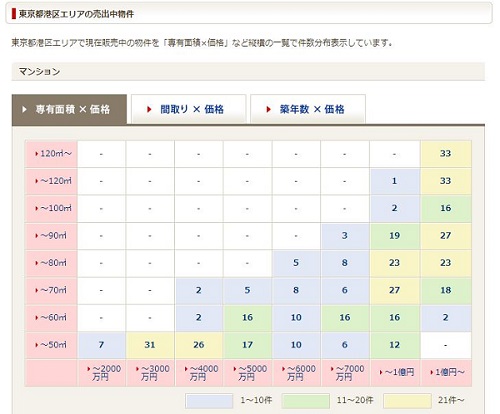Image resolution: width=500 pixels, height=414 pixels.
Task: Click the 26 listings cell in ~50㎡ row
Action: point(199,345)
